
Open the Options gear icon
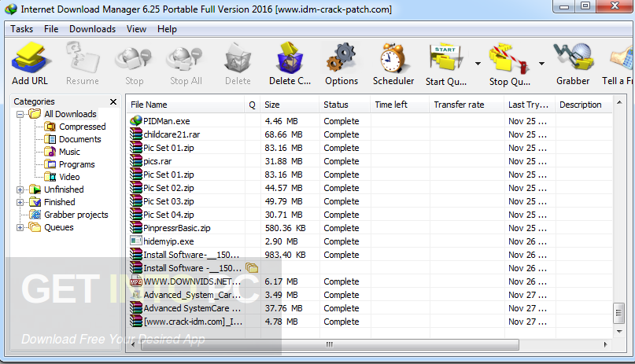[341, 59]
